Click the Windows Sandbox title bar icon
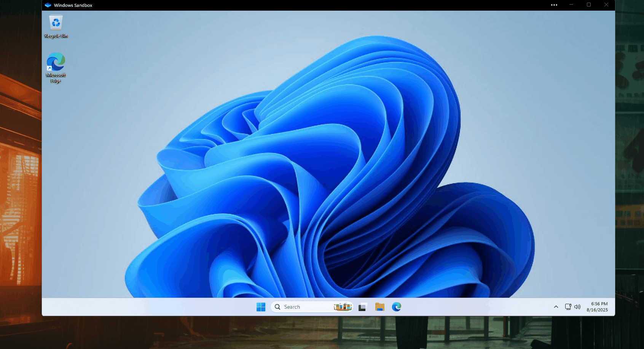The height and width of the screenshot is (349, 644). [x=48, y=5]
